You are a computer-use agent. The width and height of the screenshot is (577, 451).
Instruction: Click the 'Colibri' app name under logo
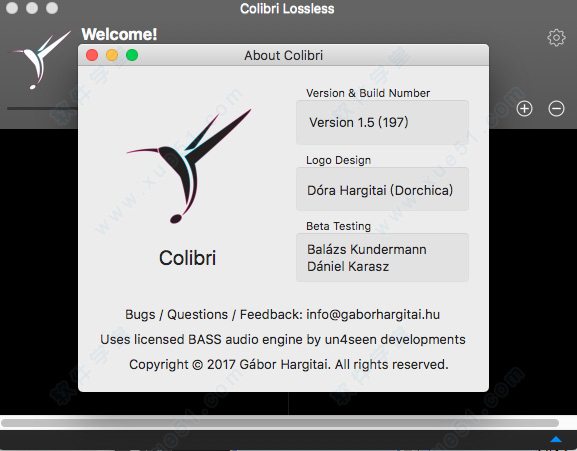[187, 258]
